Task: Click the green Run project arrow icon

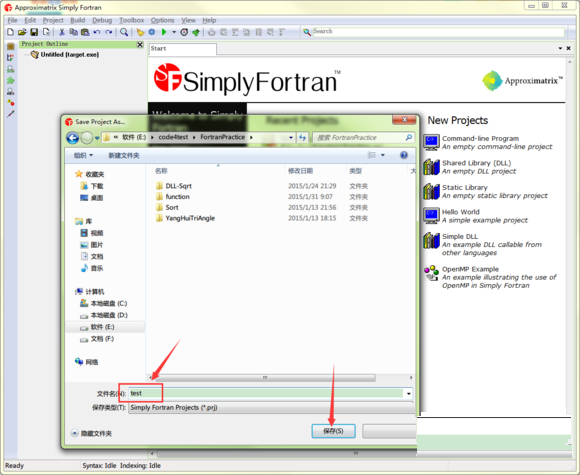Action: point(164,32)
